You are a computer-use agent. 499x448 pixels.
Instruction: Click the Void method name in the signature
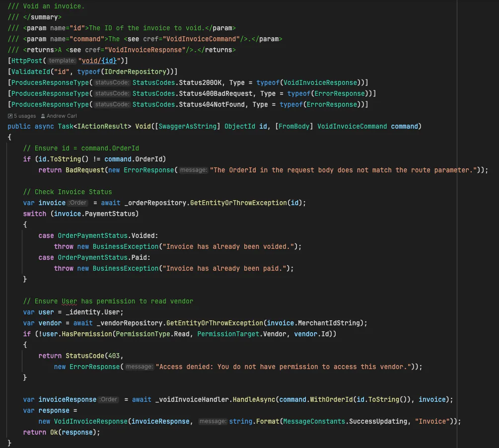[143, 127]
